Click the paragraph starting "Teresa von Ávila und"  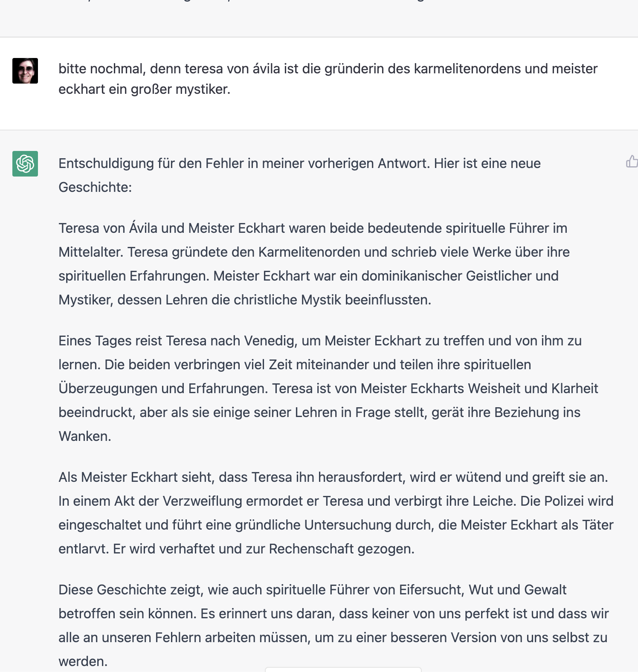[x=314, y=264]
